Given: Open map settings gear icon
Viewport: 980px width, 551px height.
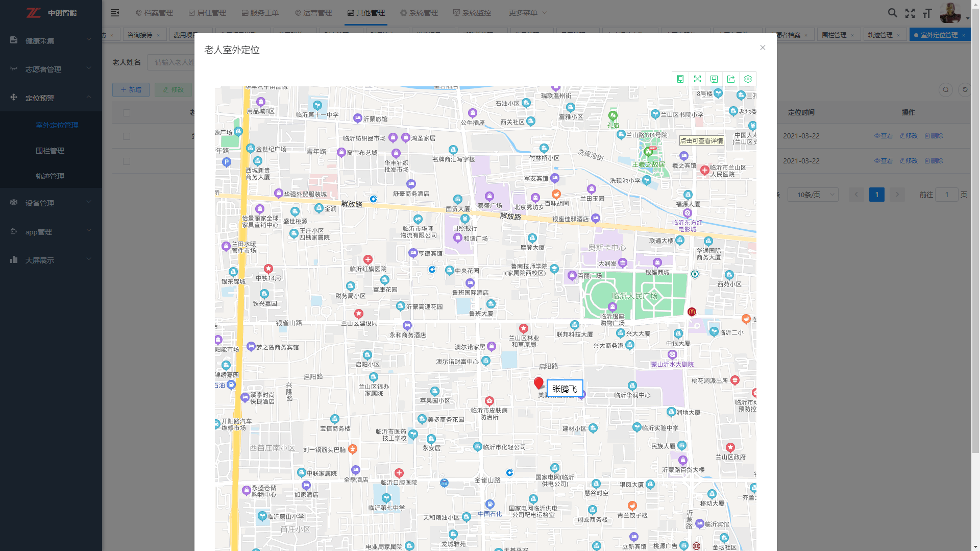Looking at the screenshot, I should click(748, 79).
